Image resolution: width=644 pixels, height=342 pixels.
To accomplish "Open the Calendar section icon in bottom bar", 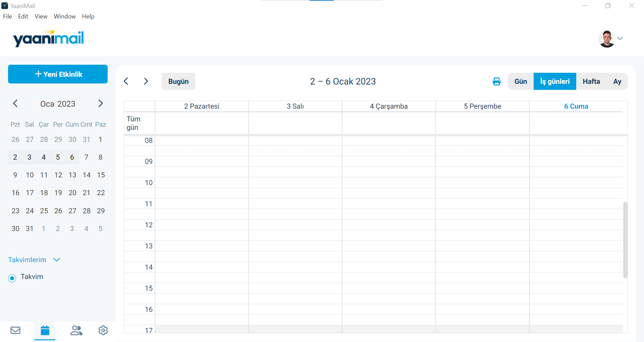I will pos(45,331).
